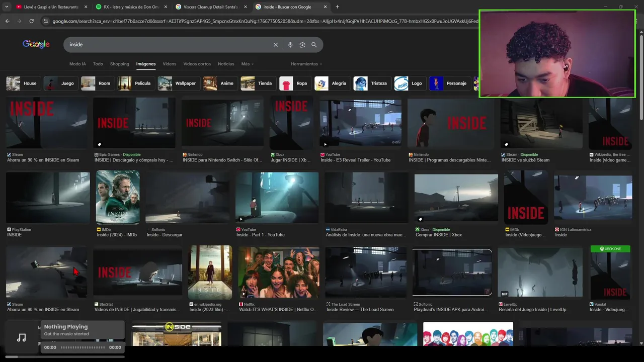644x362 pixels.
Task: Filter images by 'Película' chip
Action: tap(136, 83)
